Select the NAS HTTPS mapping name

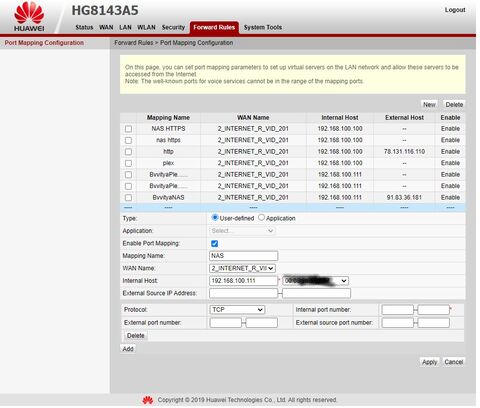168,129
